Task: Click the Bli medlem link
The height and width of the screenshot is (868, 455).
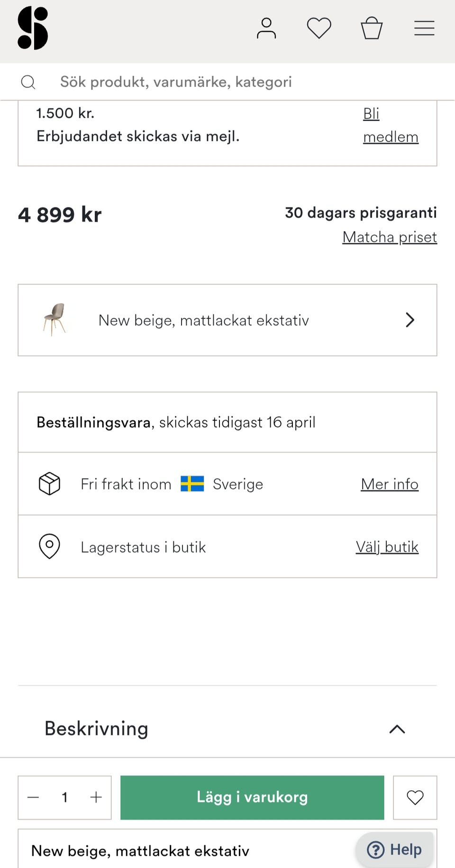Action: (x=390, y=125)
